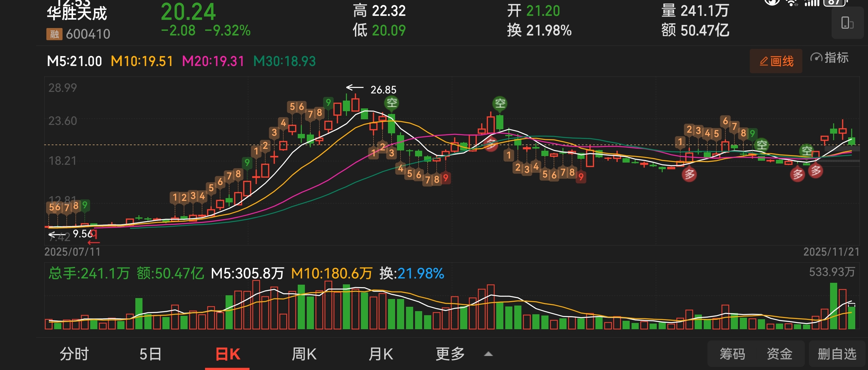Expand the 更多 periods dropdown
The width and height of the screenshot is (868, 370).
(x=450, y=354)
